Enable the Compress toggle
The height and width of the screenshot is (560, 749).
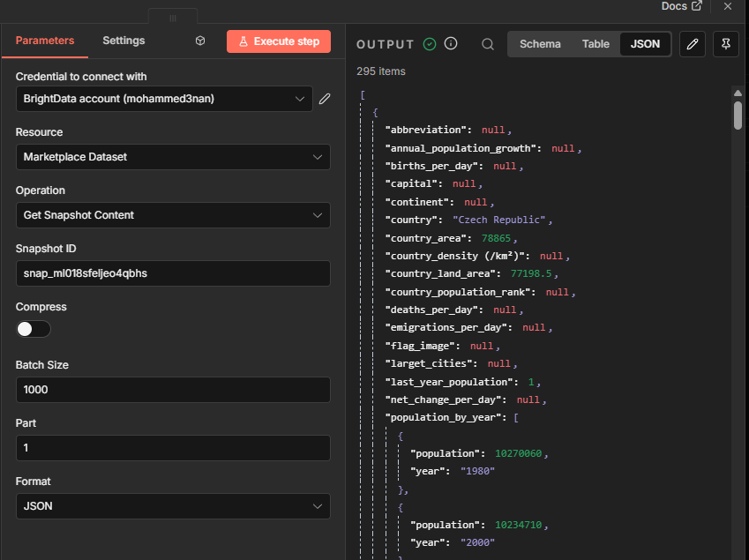point(34,329)
